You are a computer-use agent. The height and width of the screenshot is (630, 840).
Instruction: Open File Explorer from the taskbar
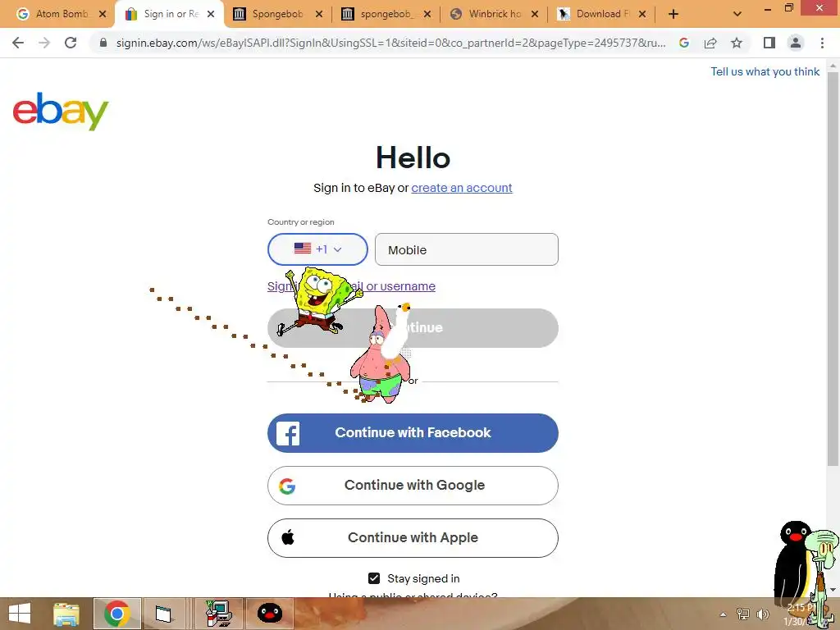tap(66, 614)
